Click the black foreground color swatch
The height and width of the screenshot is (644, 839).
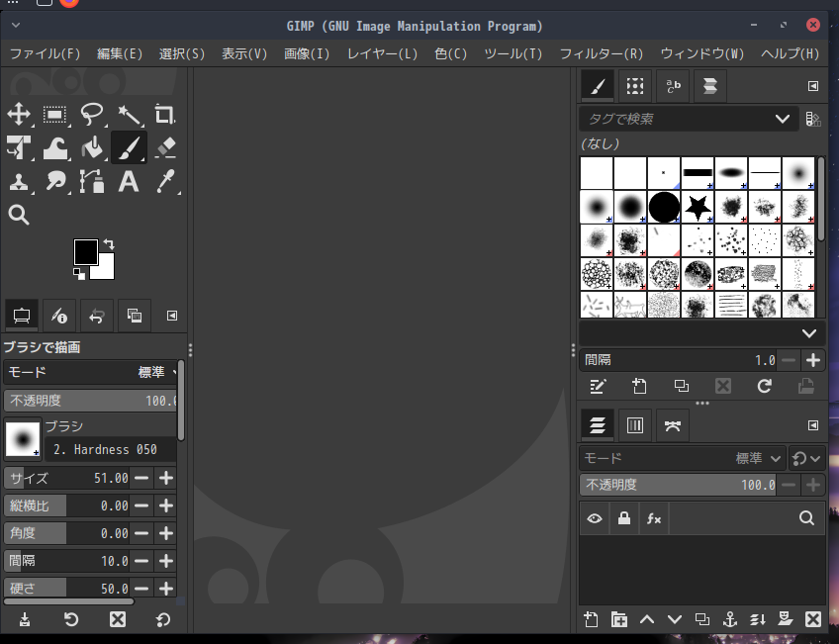[x=85, y=251]
